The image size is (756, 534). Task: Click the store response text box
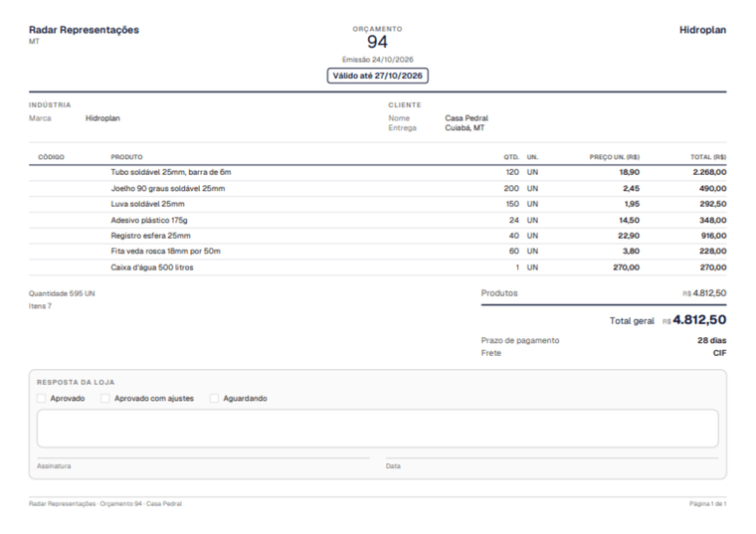coord(378,428)
